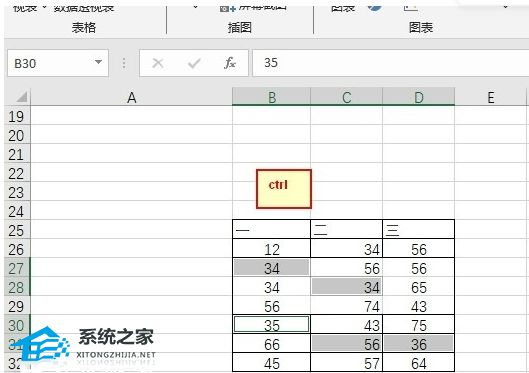Image resolution: width=529 pixels, height=373 pixels.
Task: Select row 19 header
Action: [x=17, y=116]
